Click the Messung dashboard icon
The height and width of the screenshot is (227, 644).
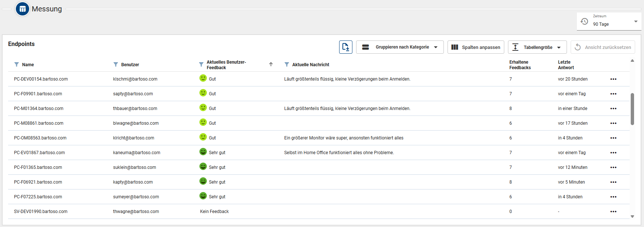coord(22,9)
